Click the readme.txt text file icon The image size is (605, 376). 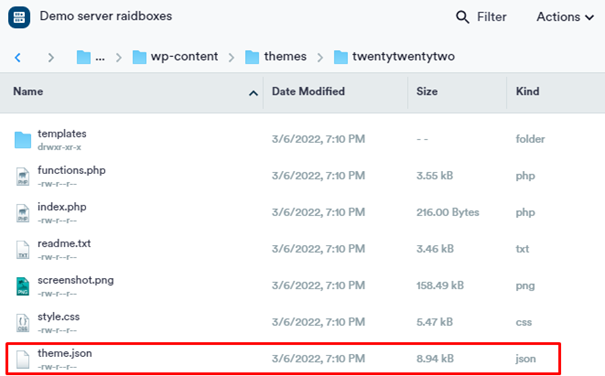point(23,250)
